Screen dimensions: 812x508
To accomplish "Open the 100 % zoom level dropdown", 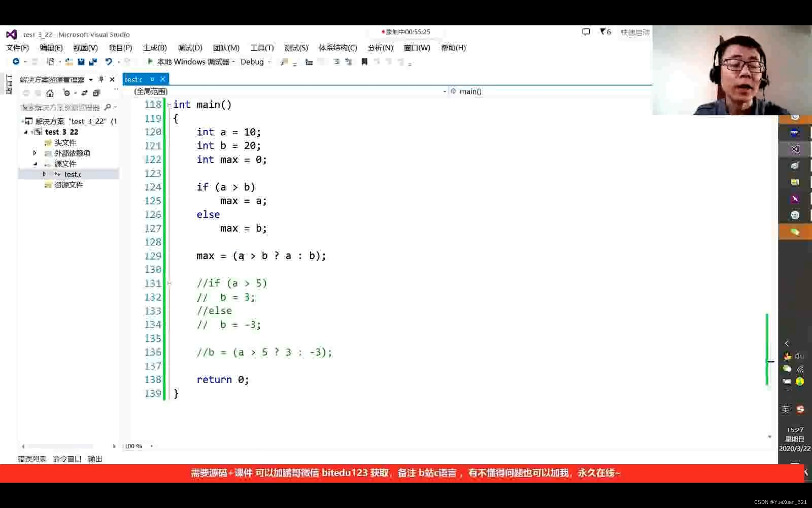I will pyautogui.click(x=152, y=446).
